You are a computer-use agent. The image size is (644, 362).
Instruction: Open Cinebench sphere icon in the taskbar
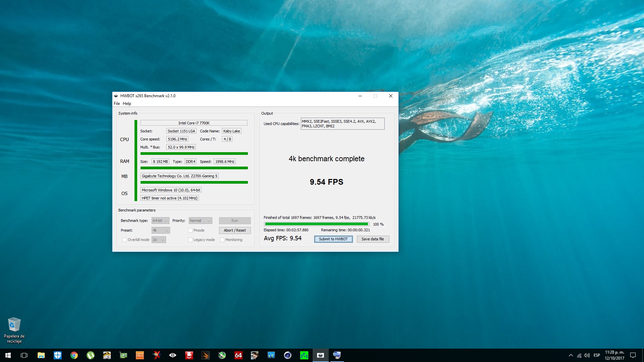pyautogui.click(x=288, y=355)
